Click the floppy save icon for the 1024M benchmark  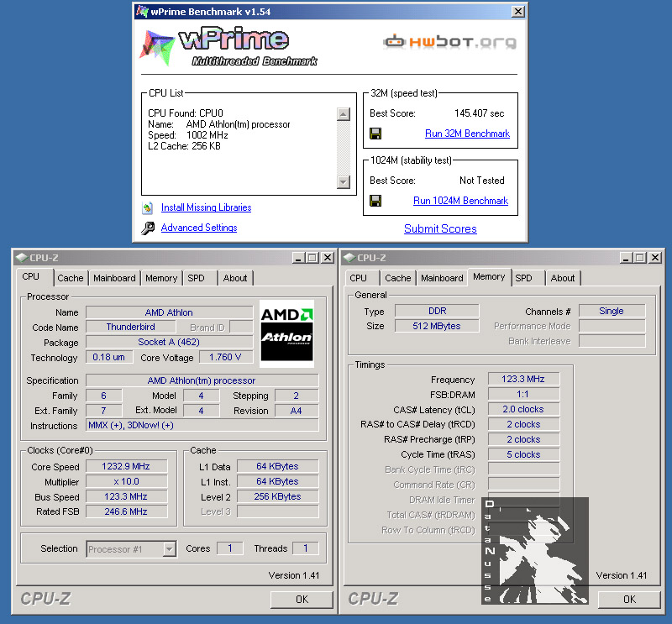point(375,201)
